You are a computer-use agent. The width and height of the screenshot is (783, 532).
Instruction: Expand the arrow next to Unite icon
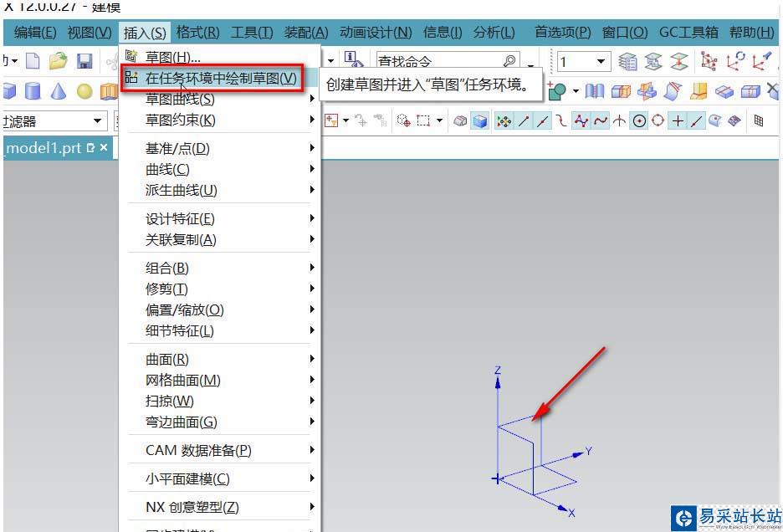(576, 91)
